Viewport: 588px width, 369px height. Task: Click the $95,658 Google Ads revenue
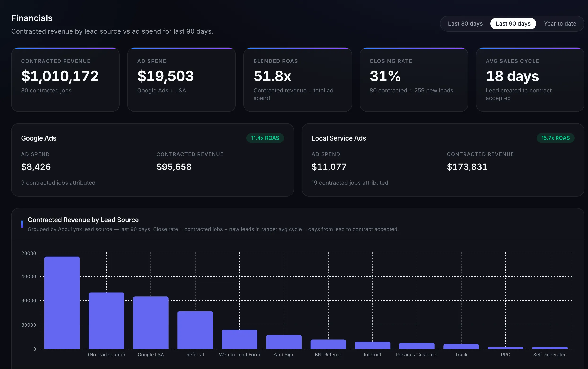pyautogui.click(x=174, y=167)
